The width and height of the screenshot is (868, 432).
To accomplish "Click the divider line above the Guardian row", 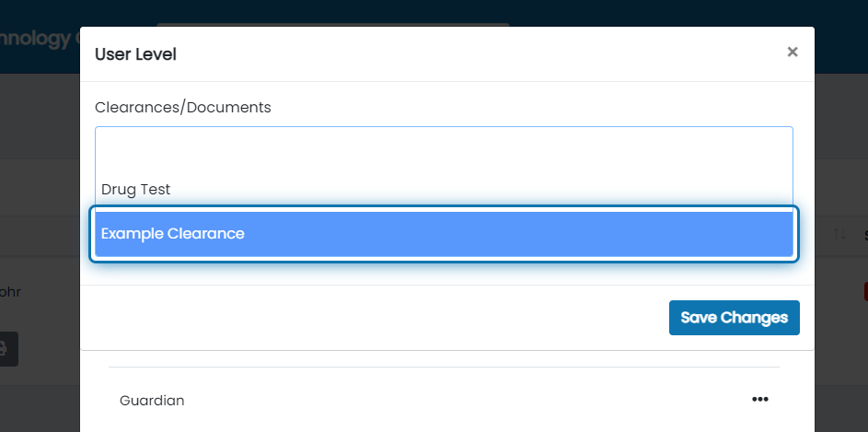I will 444,367.
